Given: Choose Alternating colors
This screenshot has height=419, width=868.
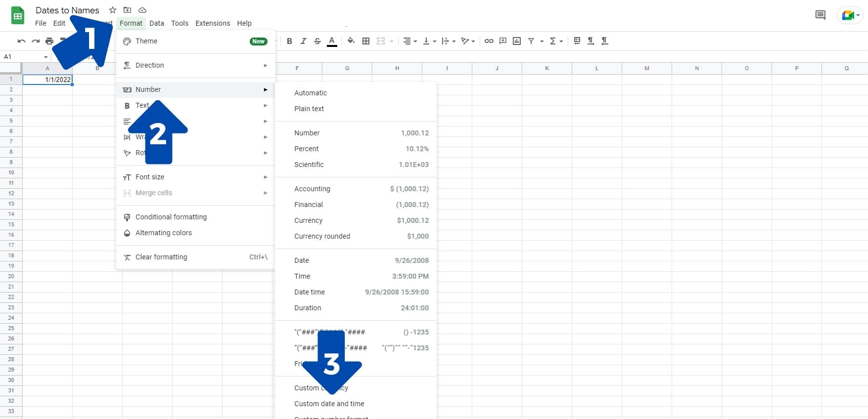Looking at the screenshot, I should pyautogui.click(x=195, y=233).
